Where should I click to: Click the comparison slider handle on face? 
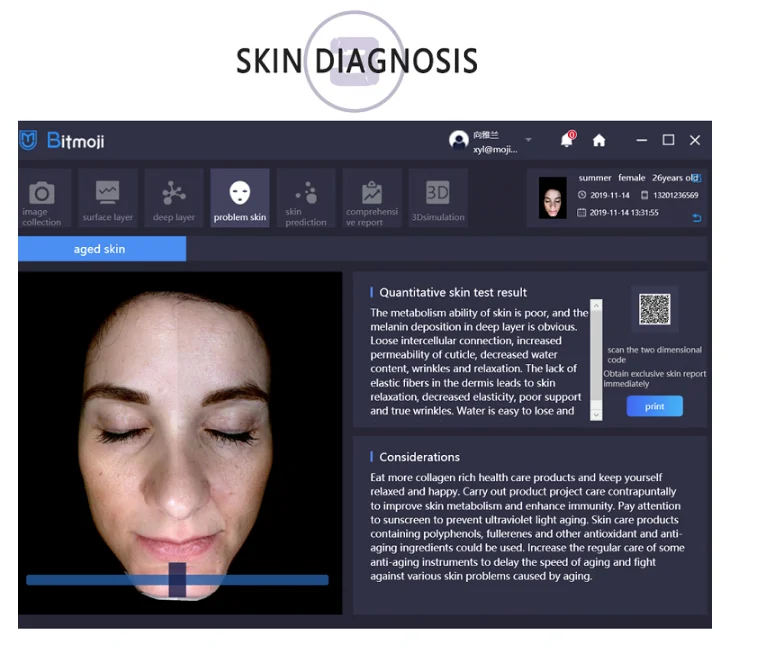pos(177,580)
